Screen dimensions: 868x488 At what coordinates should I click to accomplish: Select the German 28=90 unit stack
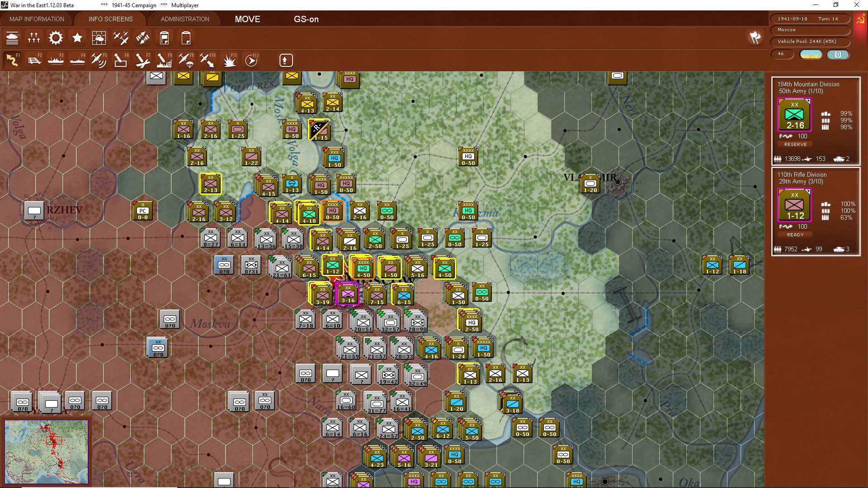point(417,322)
